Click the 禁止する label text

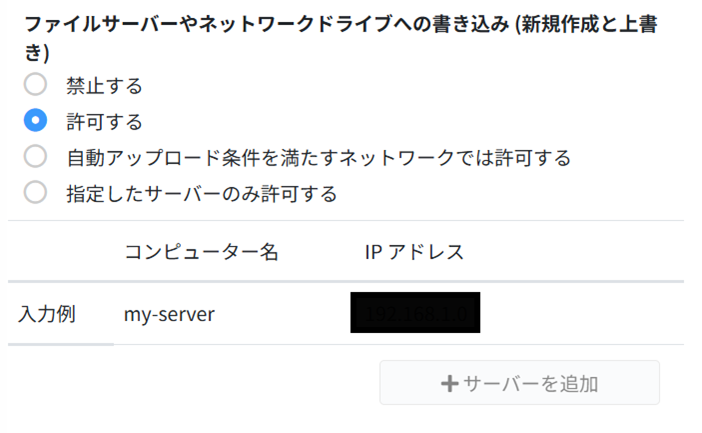tap(104, 86)
